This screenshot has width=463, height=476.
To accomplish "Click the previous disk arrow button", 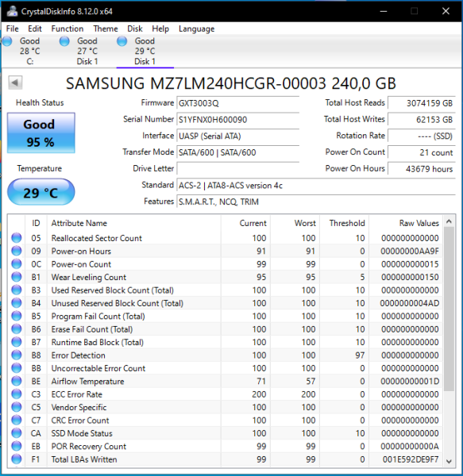I will [15, 83].
